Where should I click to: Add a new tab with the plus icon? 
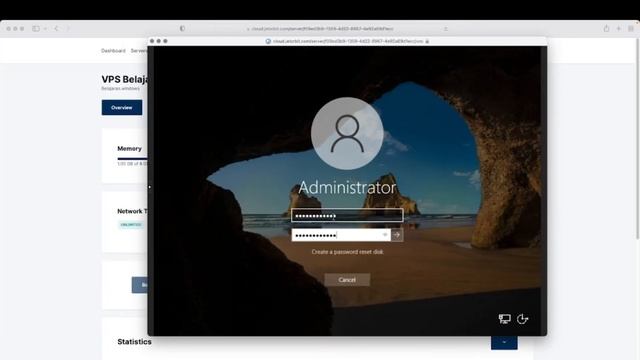point(619,29)
